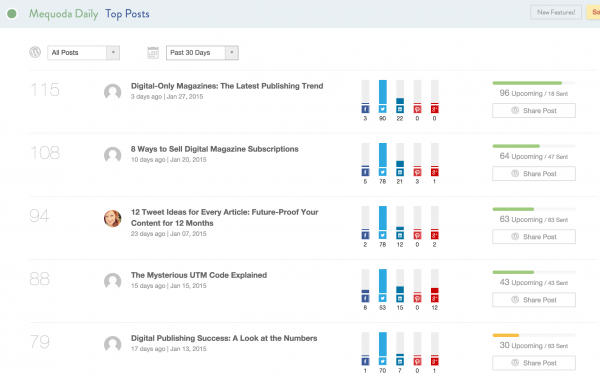Click the author photo for 12 Tweet Ideas post
This screenshot has height=376, width=600.
[112, 218]
